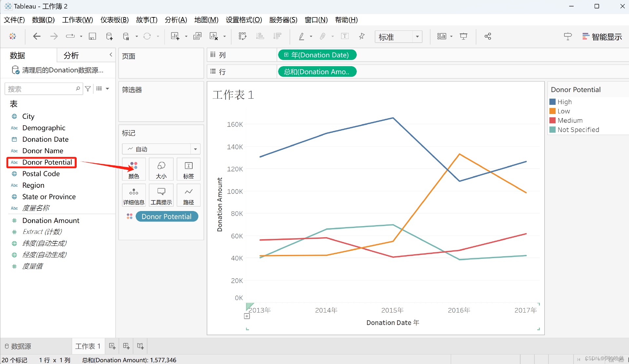Expand the 年(Donation Date) pill
The image size is (629, 364).
click(286, 55)
